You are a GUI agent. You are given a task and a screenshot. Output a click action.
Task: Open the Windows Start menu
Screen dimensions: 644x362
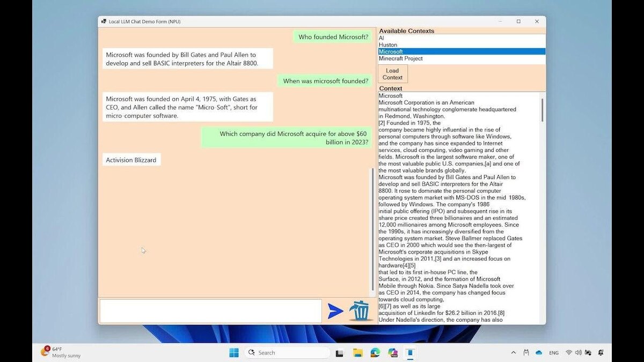[234, 352]
